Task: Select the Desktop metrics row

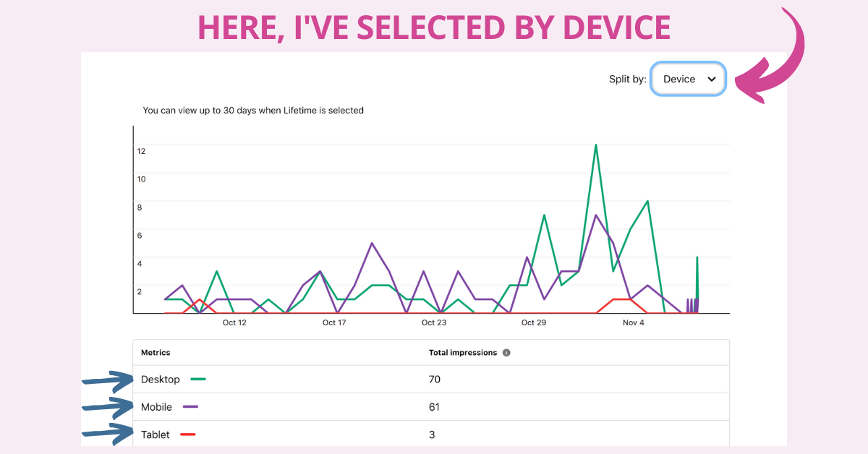Action: click(x=431, y=380)
